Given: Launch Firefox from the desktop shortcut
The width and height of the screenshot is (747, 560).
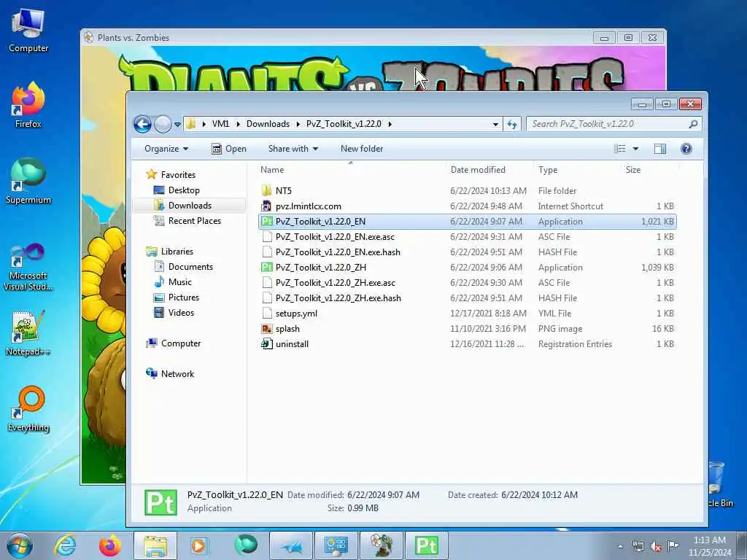Looking at the screenshot, I should click(x=28, y=106).
